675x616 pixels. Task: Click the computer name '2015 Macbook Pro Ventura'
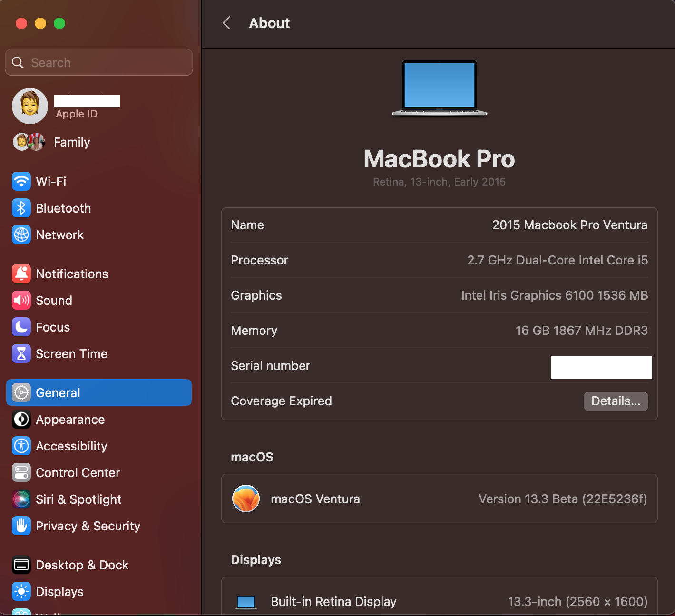(x=570, y=225)
